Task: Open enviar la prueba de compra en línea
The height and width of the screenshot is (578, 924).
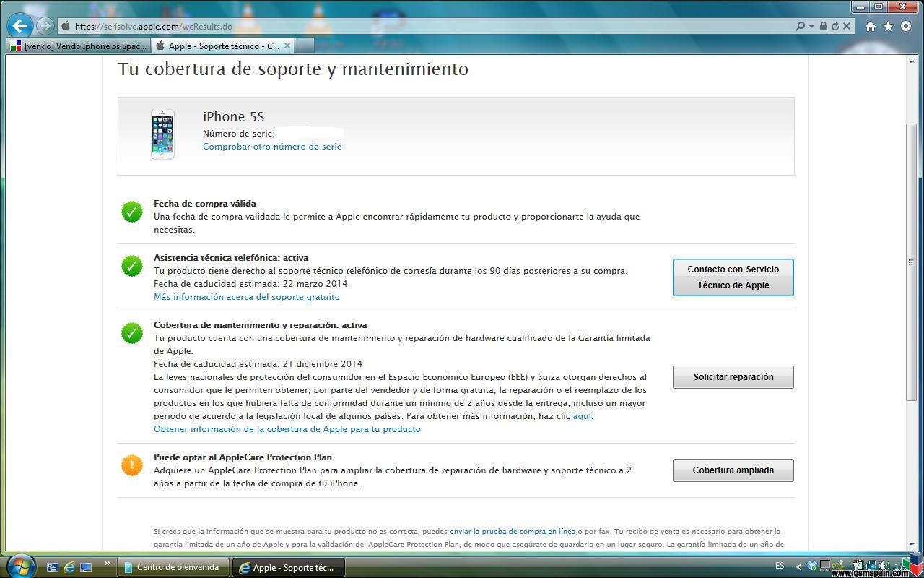Action: click(x=513, y=532)
